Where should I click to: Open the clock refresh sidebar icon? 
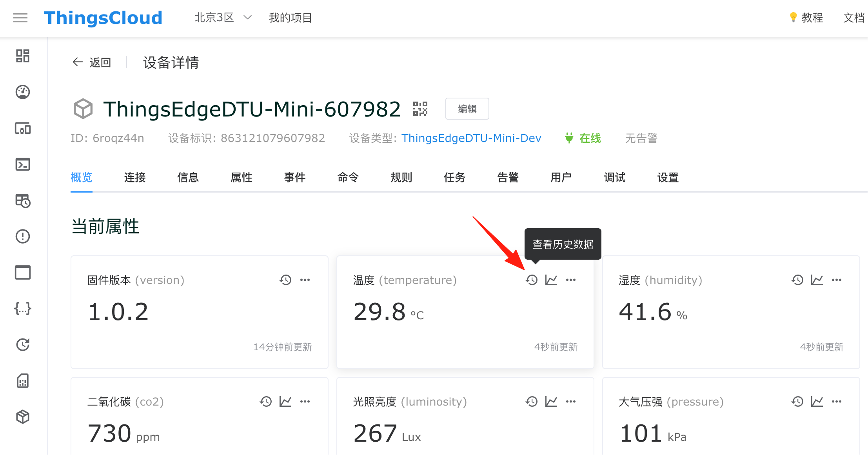coord(23,344)
